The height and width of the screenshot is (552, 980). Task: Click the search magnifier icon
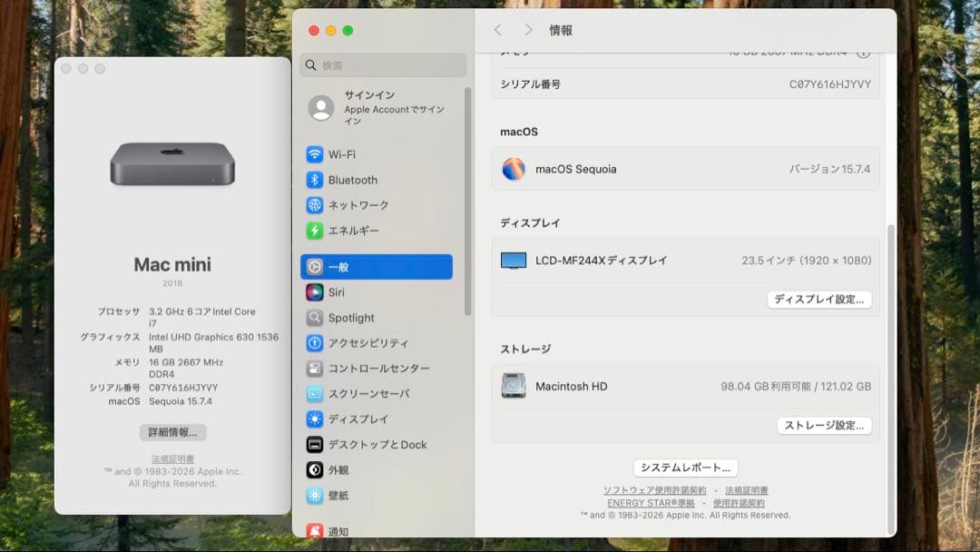310,65
